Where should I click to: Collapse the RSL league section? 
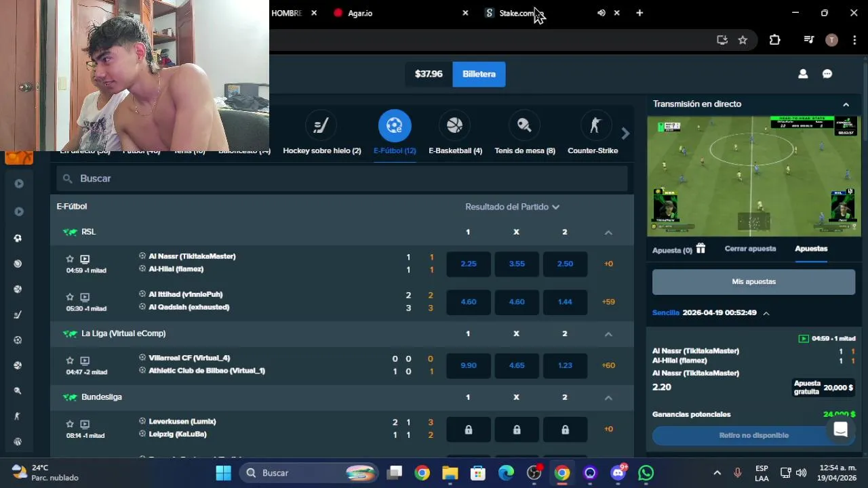click(608, 232)
